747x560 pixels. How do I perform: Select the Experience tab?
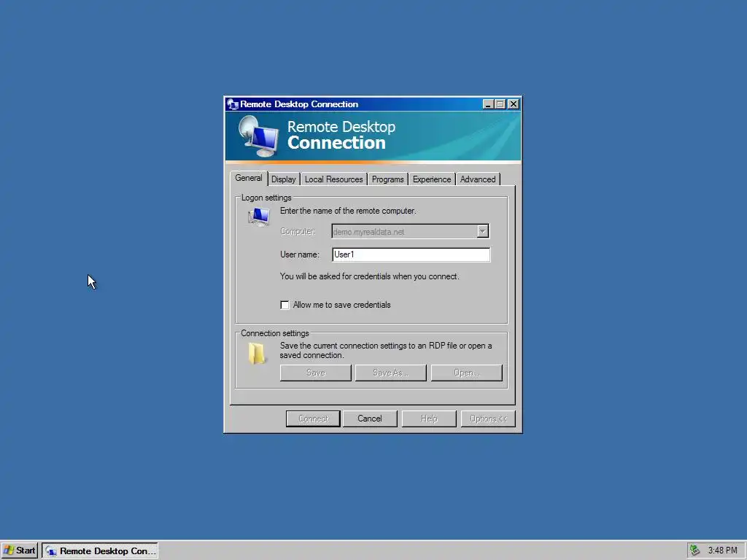432,179
